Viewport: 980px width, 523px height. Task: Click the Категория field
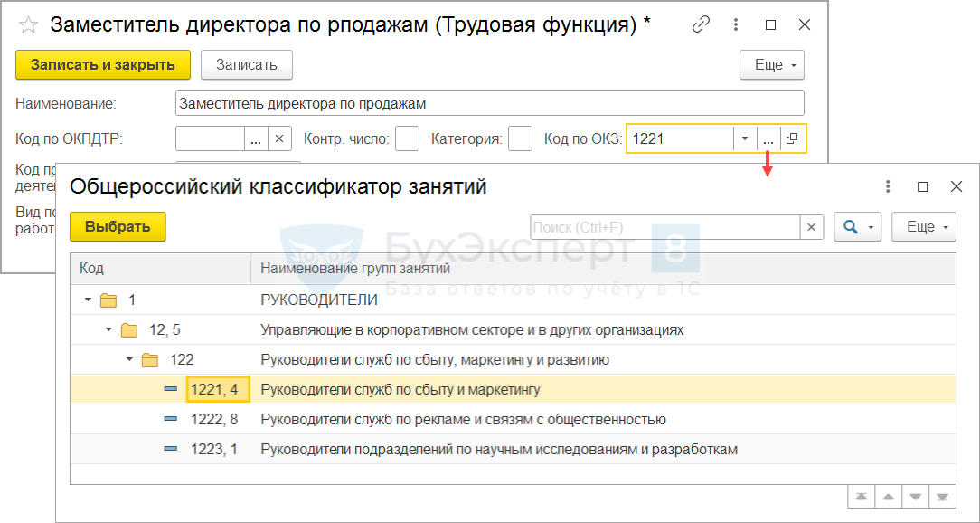(x=520, y=138)
